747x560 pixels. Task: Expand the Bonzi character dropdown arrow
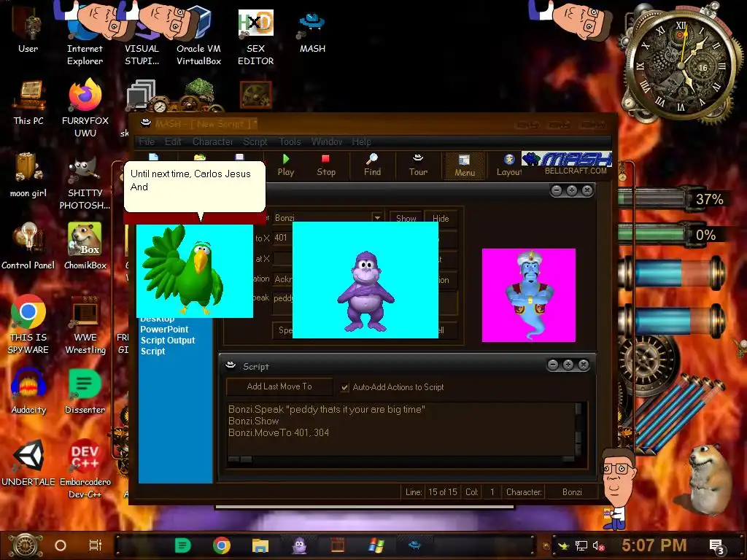pos(377,217)
